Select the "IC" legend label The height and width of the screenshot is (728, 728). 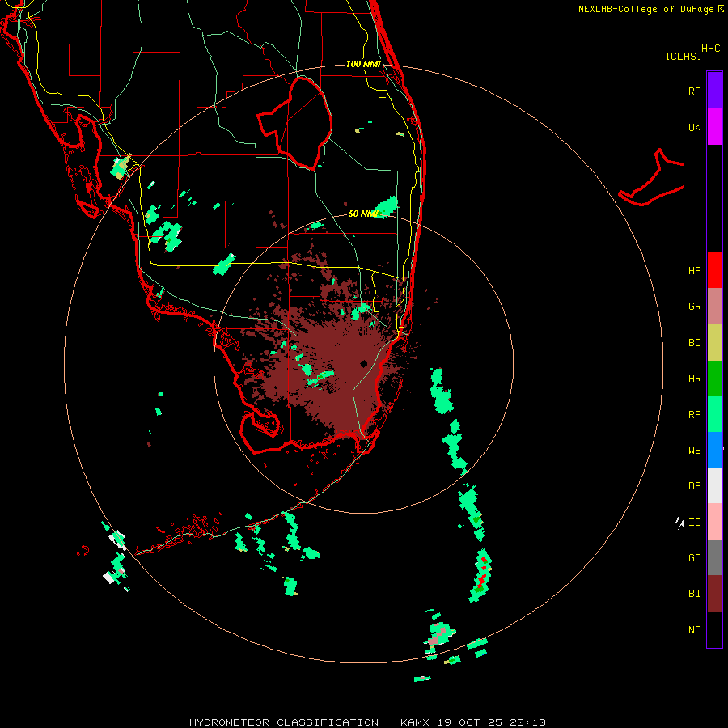point(694,523)
